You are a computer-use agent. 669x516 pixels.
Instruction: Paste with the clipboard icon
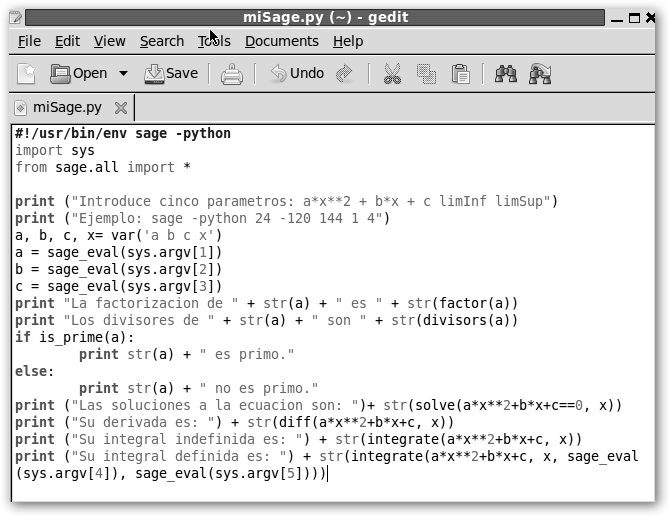click(x=460, y=73)
